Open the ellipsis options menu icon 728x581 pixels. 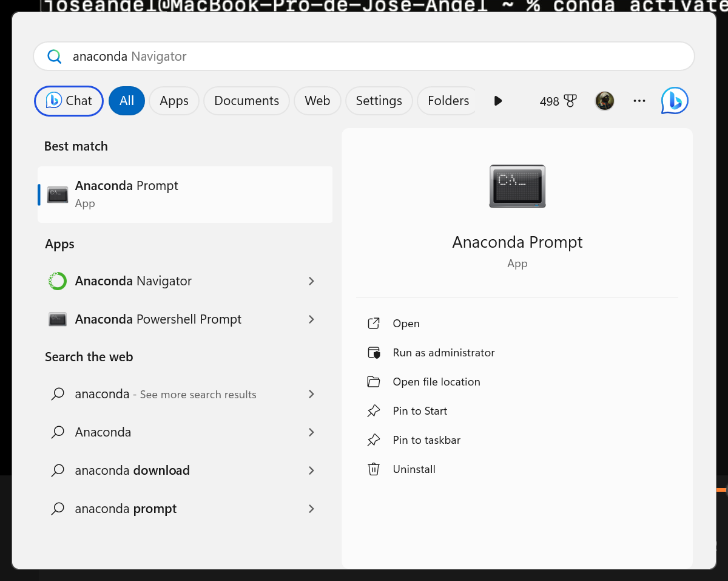coord(639,101)
